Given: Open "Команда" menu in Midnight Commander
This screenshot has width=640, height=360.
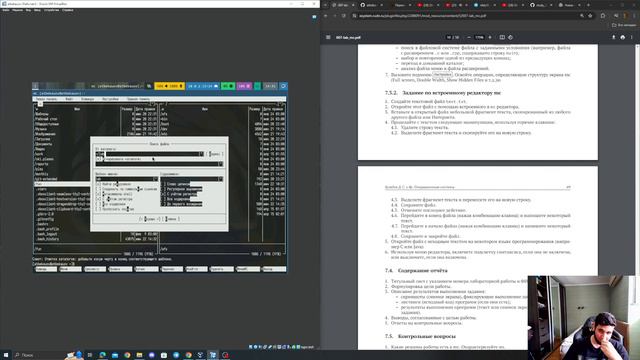Looking at the screenshot, I should point(87,99).
